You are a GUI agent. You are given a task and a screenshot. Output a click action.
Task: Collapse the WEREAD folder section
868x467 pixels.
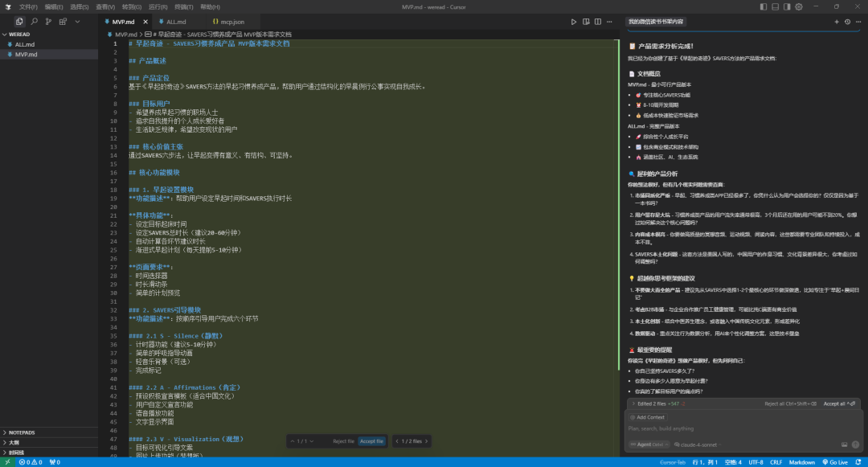pyautogui.click(x=49, y=35)
